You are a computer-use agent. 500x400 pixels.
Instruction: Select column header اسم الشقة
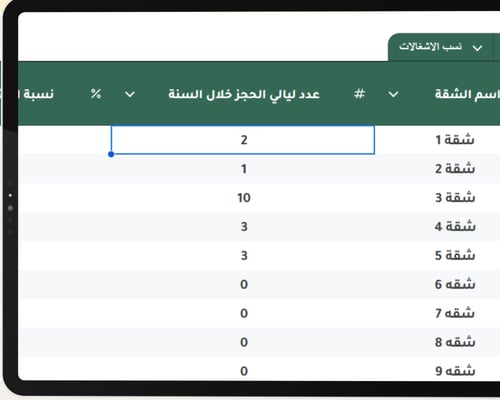coord(467,94)
